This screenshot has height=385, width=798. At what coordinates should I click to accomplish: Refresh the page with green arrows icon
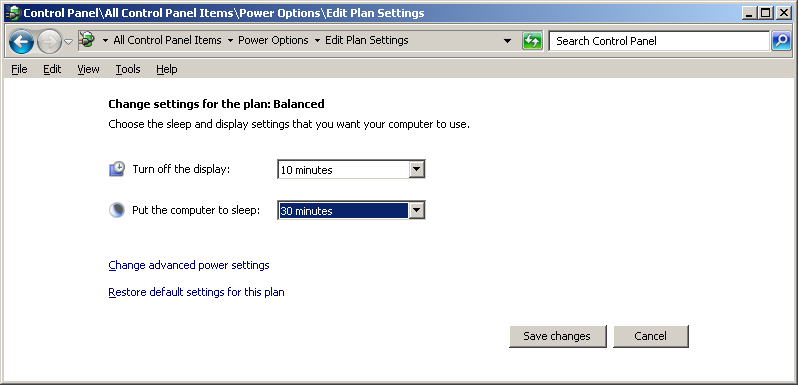pos(532,41)
